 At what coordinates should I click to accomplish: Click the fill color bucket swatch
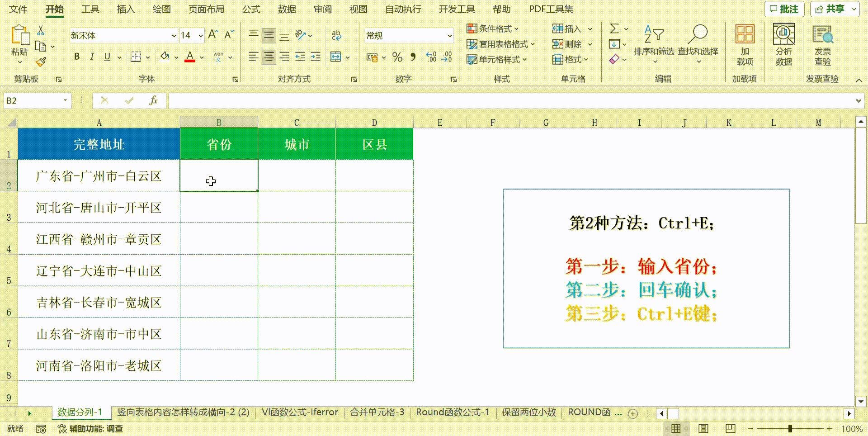[x=165, y=57]
